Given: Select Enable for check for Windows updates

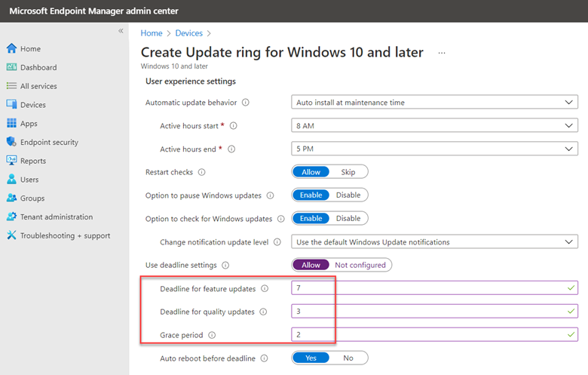Looking at the screenshot, I should click(x=311, y=219).
